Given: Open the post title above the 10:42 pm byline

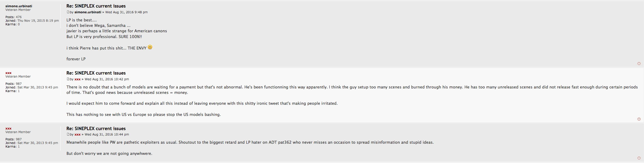Looking at the screenshot, I should (x=96, y=73).
